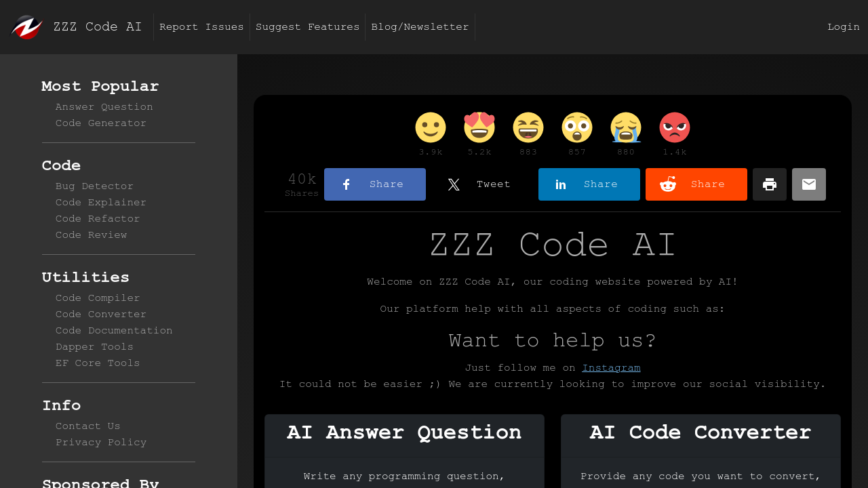This screenshot has width=868, height=488.
Task: Open Suggest Features from the top bar
Action: (307, 26)
